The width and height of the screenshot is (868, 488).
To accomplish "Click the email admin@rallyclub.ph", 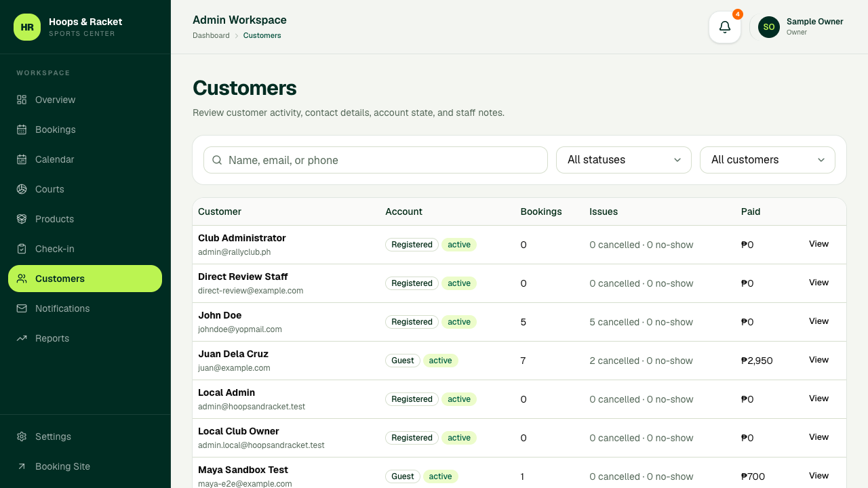I will [235, 252].
